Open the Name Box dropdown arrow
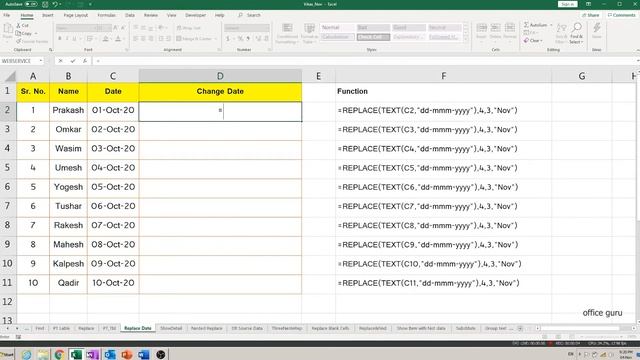The height and width of the screenshot is (360, 640). pyautogui.click(x=41, y=61)
